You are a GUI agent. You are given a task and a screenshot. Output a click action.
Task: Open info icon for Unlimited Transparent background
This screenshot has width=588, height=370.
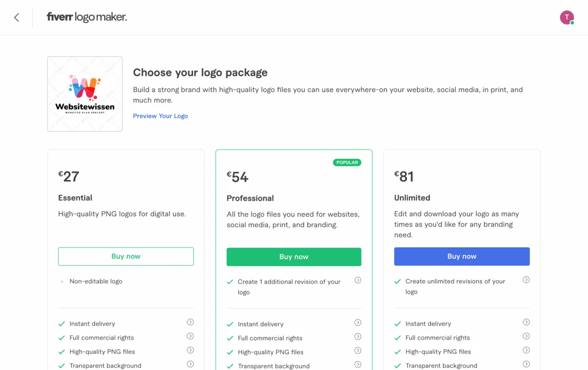[526, 364]
